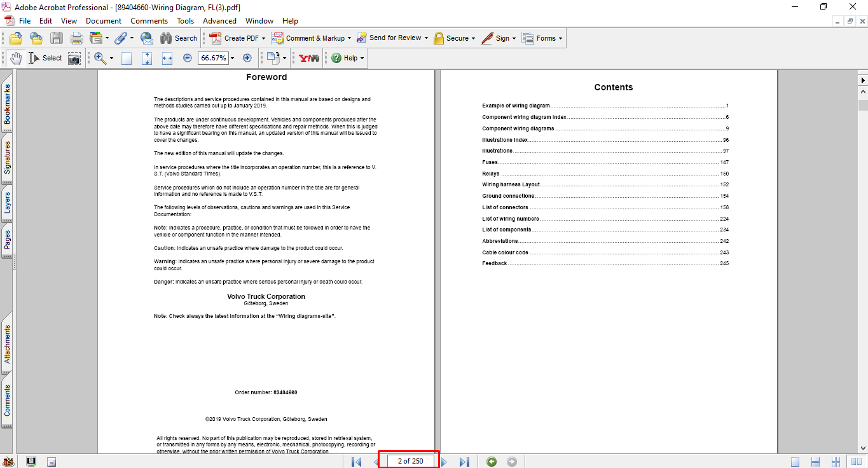Click the page number field

point(410,461)
